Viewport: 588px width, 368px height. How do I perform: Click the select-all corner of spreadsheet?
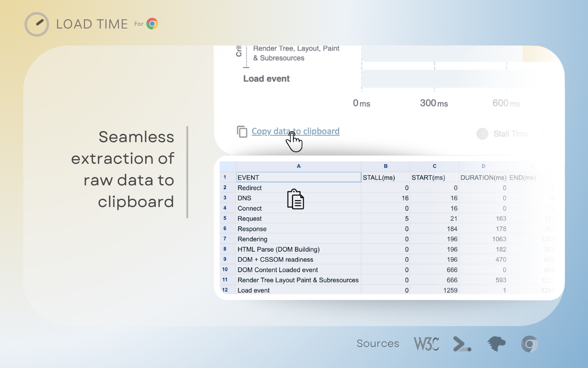[227, 166]
